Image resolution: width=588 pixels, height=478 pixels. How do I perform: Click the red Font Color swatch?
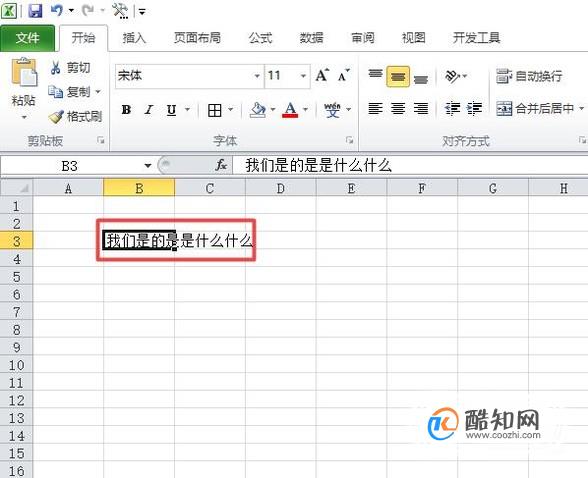[x=290, y=110]
